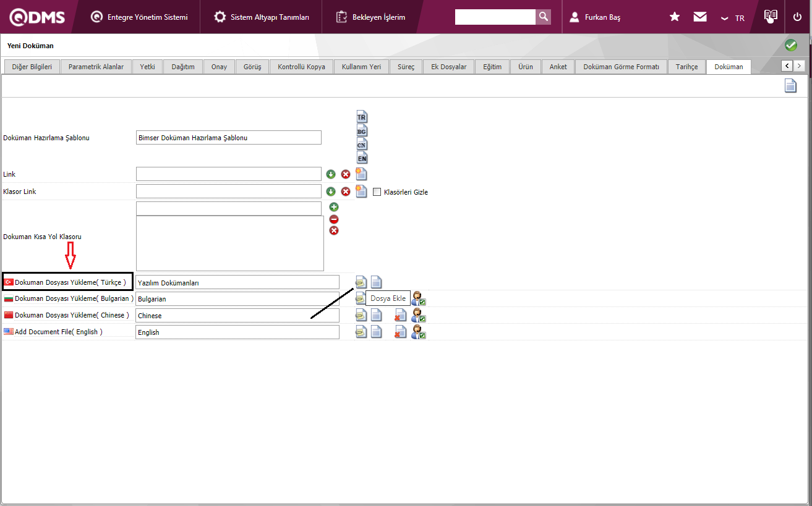Click the power logout icon
Screen dimensions: 812x506
click(x=797, y=17)
